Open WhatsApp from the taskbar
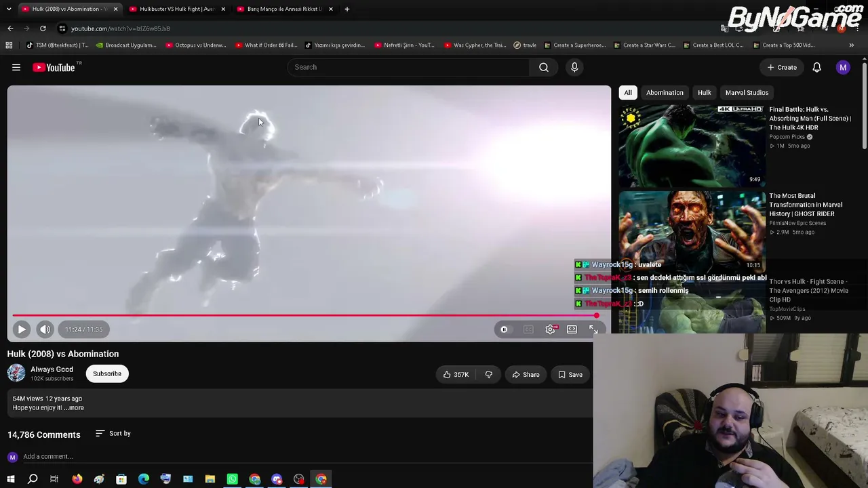868x488 pixels. pos(233,479)
